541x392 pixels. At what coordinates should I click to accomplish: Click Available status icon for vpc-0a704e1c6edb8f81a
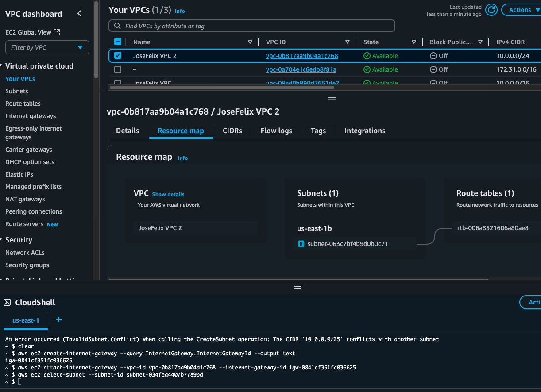[367, 69]
